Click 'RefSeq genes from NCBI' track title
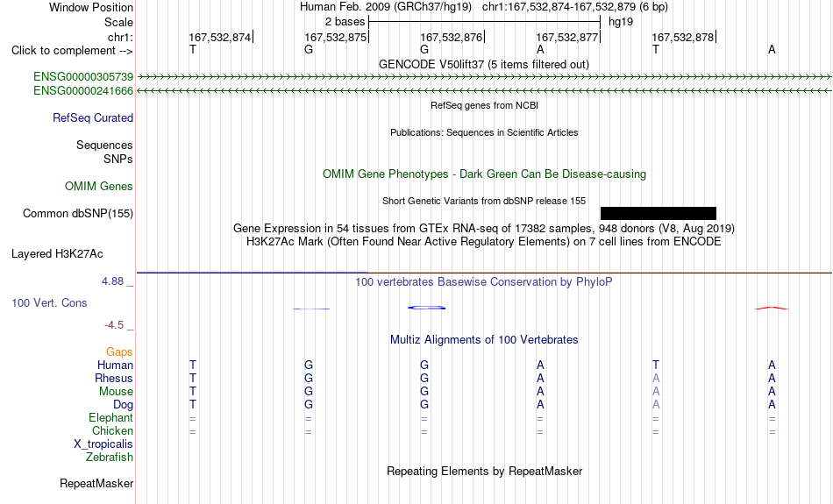Screen dimensions: 833x504 [x=485, y=105]
